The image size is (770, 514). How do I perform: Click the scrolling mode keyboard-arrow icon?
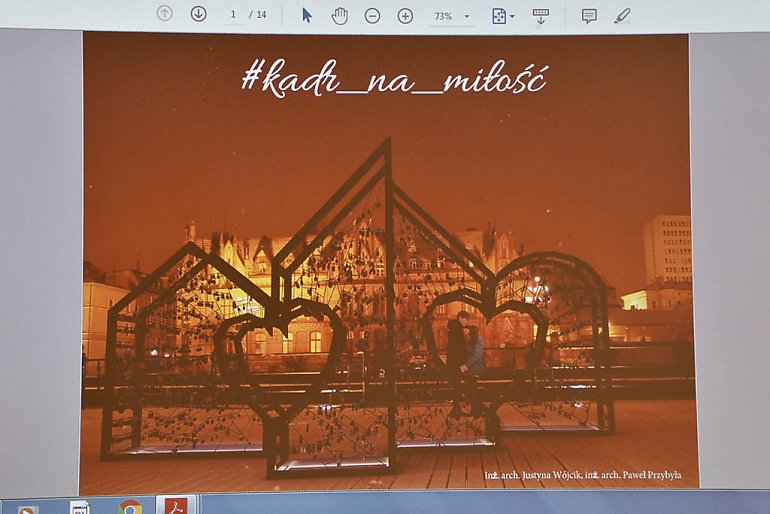[x=541, y=16]
